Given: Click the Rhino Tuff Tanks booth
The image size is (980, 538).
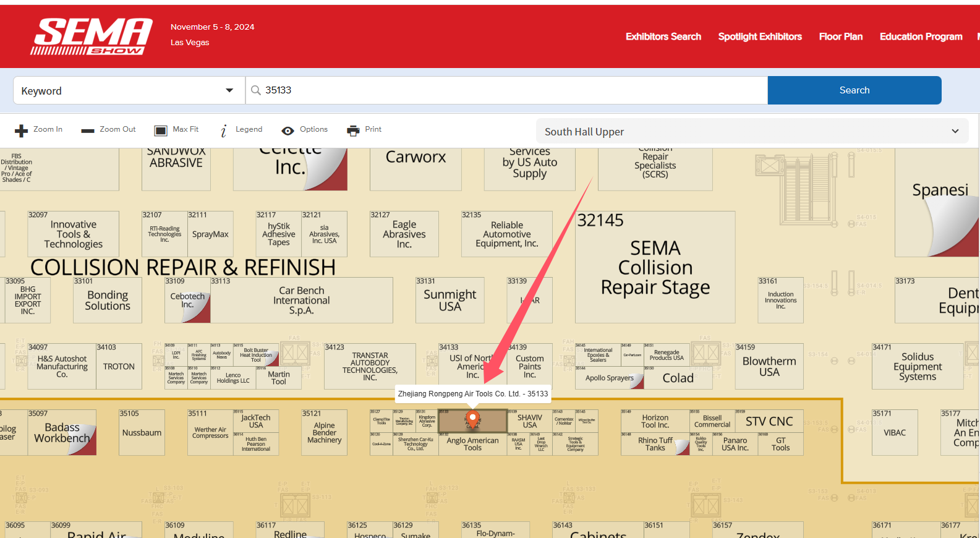Looking at the screenshot, I should pyautogui.click(x=655, y=444).
